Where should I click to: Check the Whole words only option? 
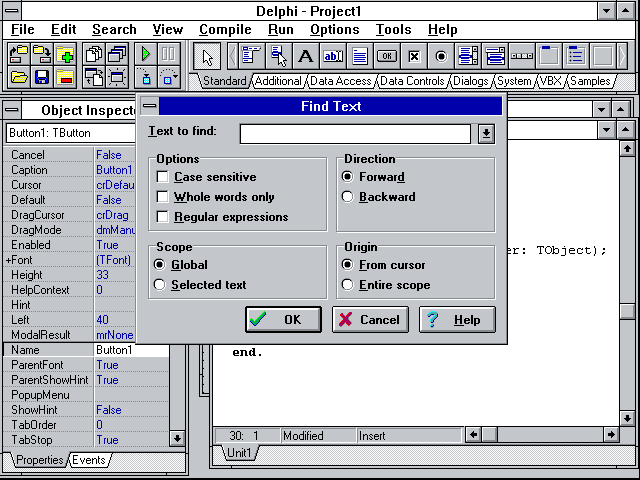tap(163, 197)
